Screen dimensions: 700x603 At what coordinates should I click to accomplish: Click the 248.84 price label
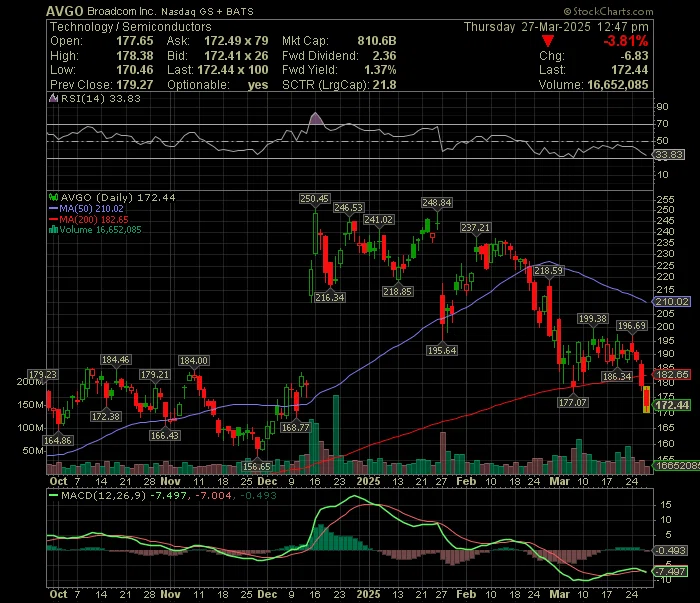click(437, 203)
